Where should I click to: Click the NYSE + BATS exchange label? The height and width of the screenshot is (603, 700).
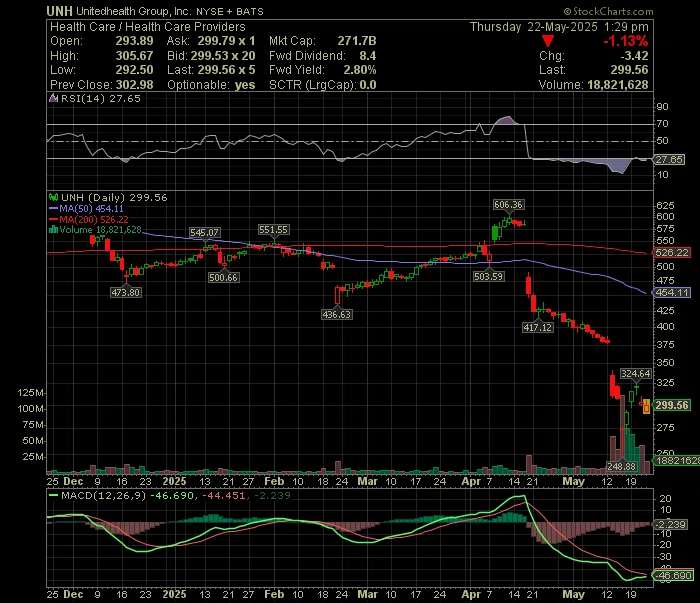pos(230,12)
